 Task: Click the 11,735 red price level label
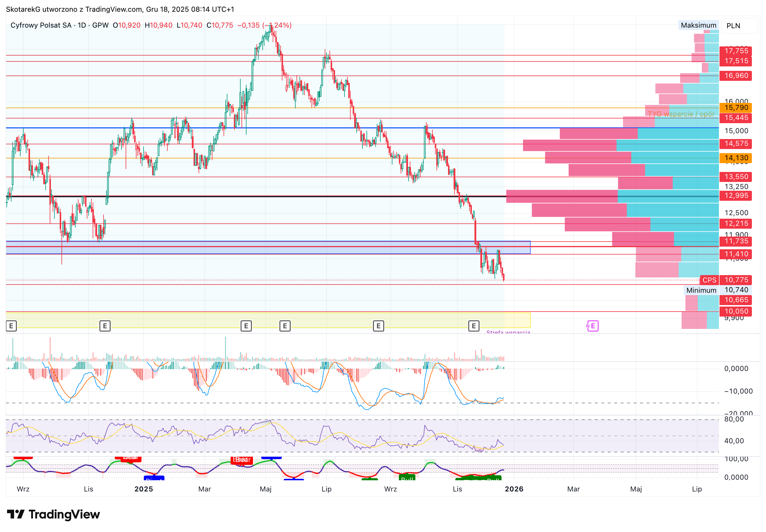click(736, 241)
